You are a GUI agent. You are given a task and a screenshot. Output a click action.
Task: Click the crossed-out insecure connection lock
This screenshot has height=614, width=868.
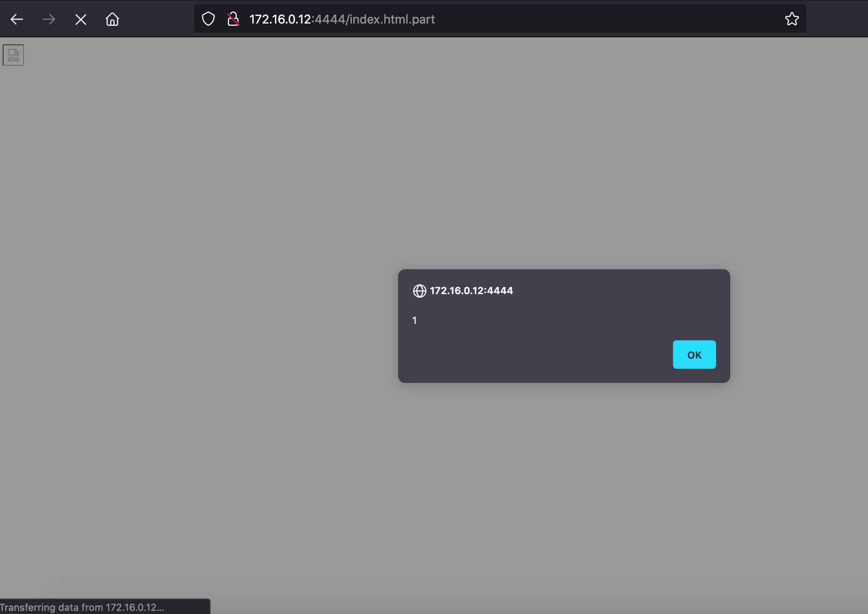tap(233, 19)
